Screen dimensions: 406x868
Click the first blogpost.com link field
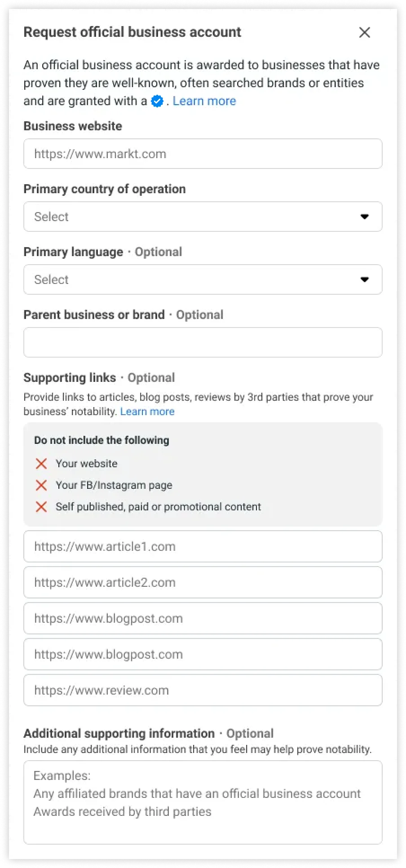point(202,618)
